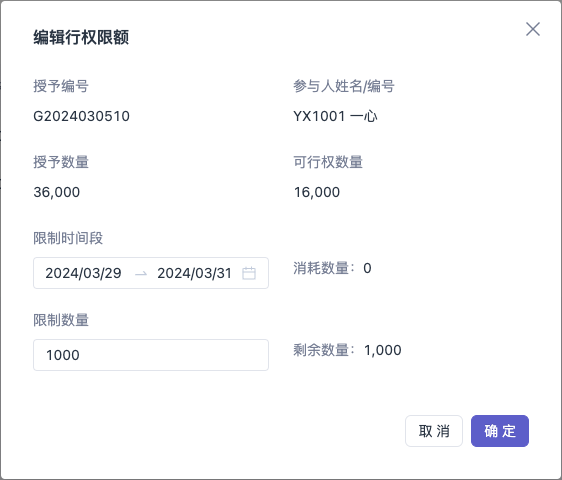Click the 限制时间段 label
This screenshot has width=562, height=480.
point(68,238)
